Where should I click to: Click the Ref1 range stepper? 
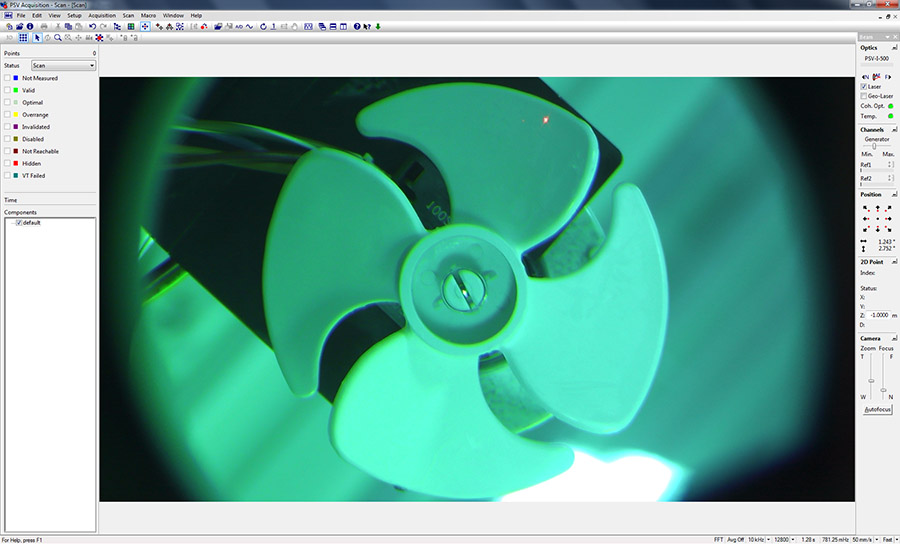pyautogui.click(x=890, y=165)
